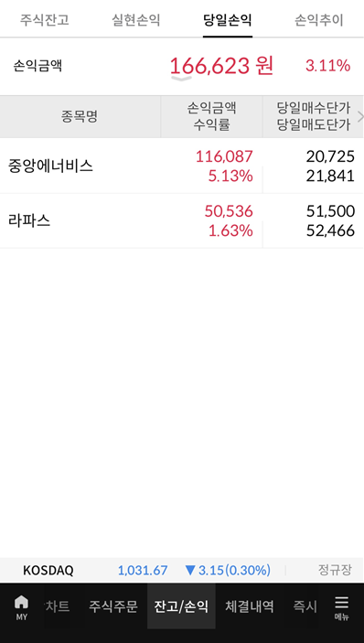Image resolution: width=364 pixels, height=643 pixels.
Task: Open the partially visible 즉시 menu item
Action: click(x=305, y=606)
